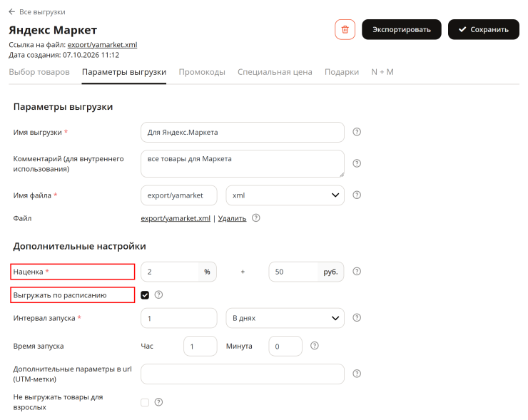The width and height of the screenshot is (528, 420).
Task: Click the Час launch time input
Action: tap(200, 346)
